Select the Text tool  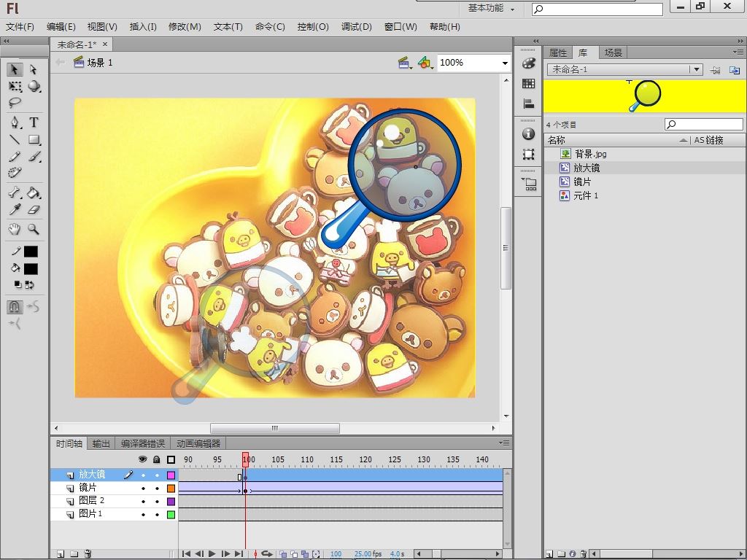click(x=34, y=122)
